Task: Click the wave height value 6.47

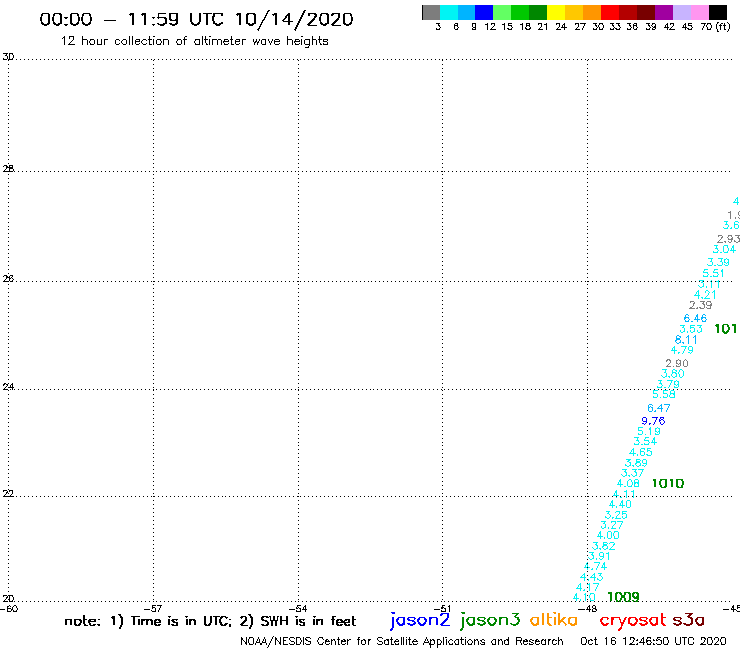Action: click(x=659, y=408)
